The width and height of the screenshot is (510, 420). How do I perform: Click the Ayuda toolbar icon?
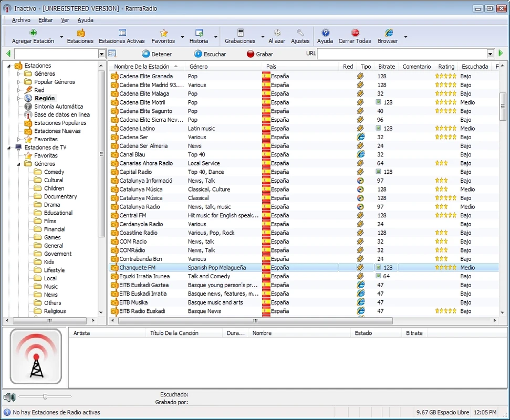click(325, 33)
